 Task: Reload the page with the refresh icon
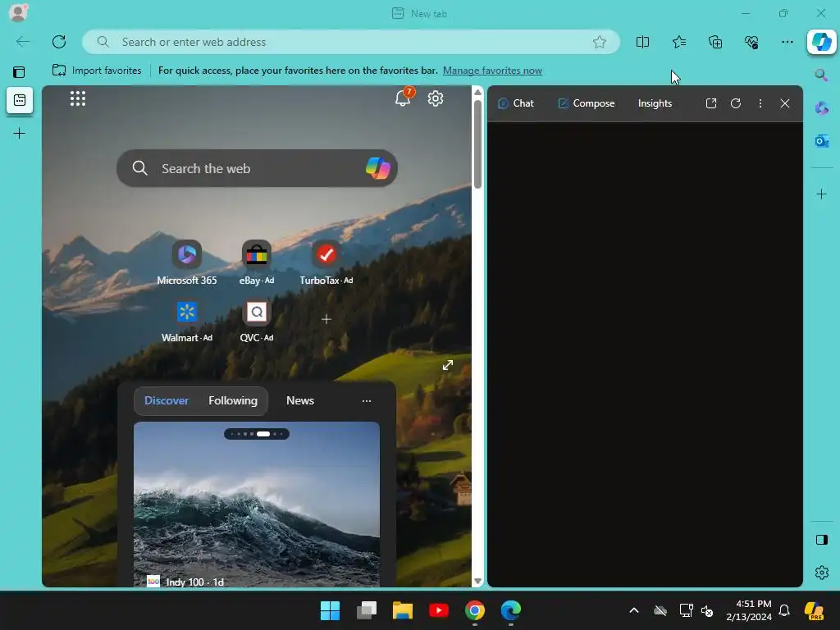tap(59, 42)
